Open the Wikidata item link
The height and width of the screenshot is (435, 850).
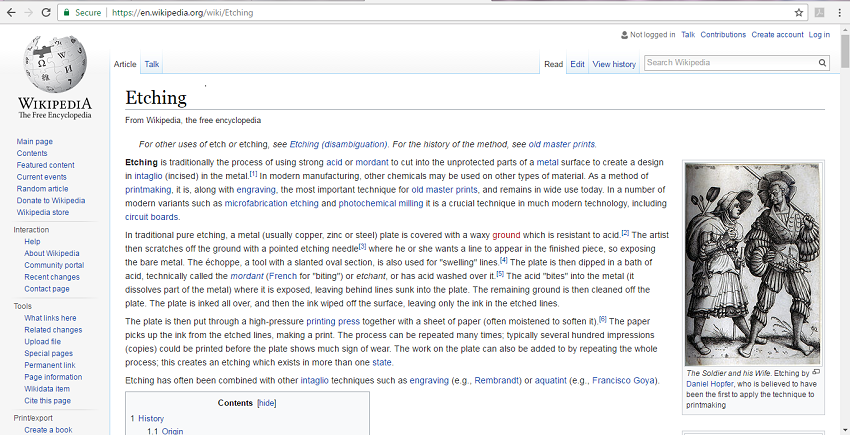(x=47, y=389)
